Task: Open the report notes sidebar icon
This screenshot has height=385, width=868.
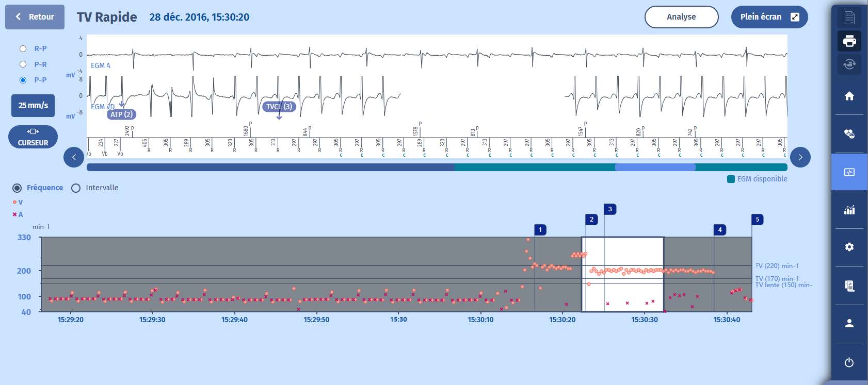Action: (x=849, y=286)
